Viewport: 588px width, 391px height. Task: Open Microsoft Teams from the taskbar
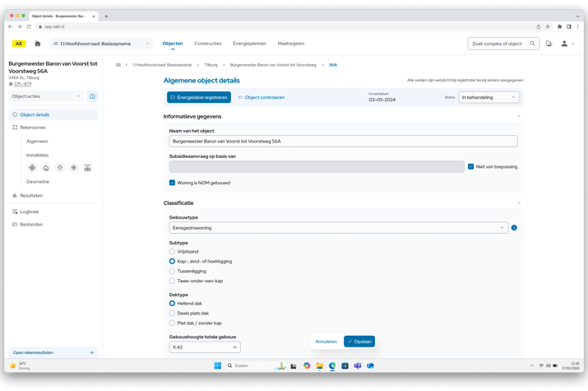click(357, 365)
